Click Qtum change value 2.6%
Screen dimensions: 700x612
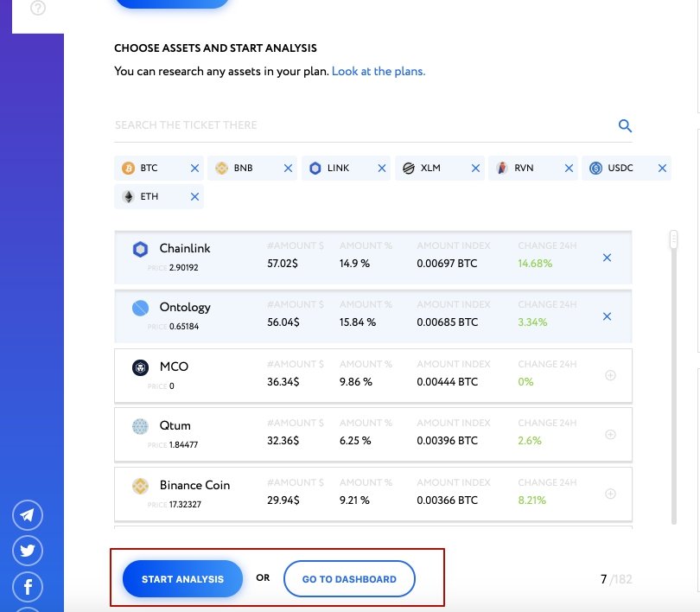(x=530, y=441)
